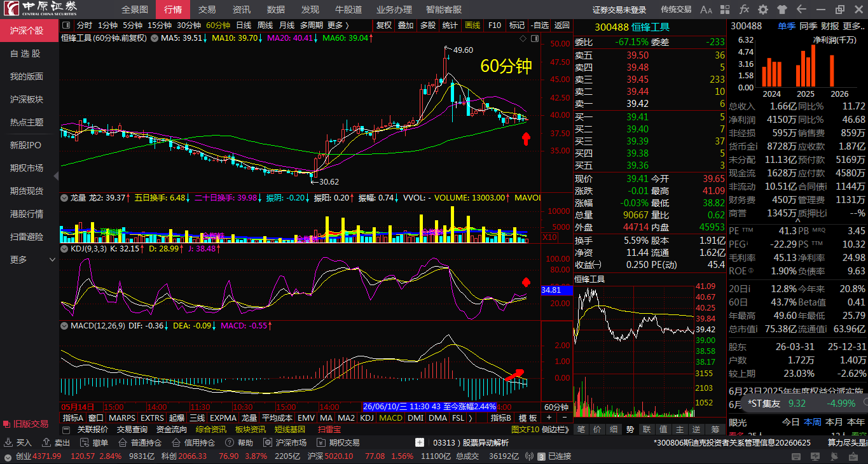This screenshot has height=464, width=868.
Task: Toggle the 复权 adjustment option
Action: pyautogui.click(x=384, y=25)
